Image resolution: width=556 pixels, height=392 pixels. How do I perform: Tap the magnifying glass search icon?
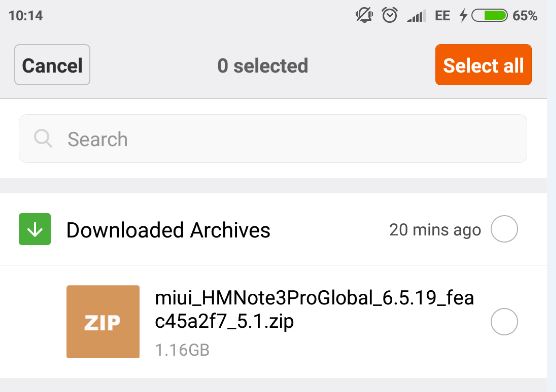click(43, 138)
